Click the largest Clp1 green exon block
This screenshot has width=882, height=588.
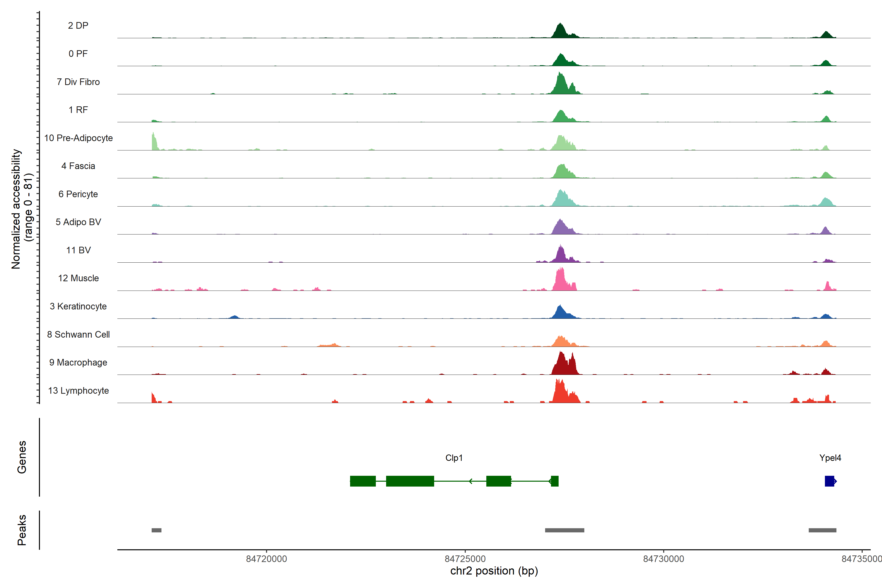click(x=410, y=481)
